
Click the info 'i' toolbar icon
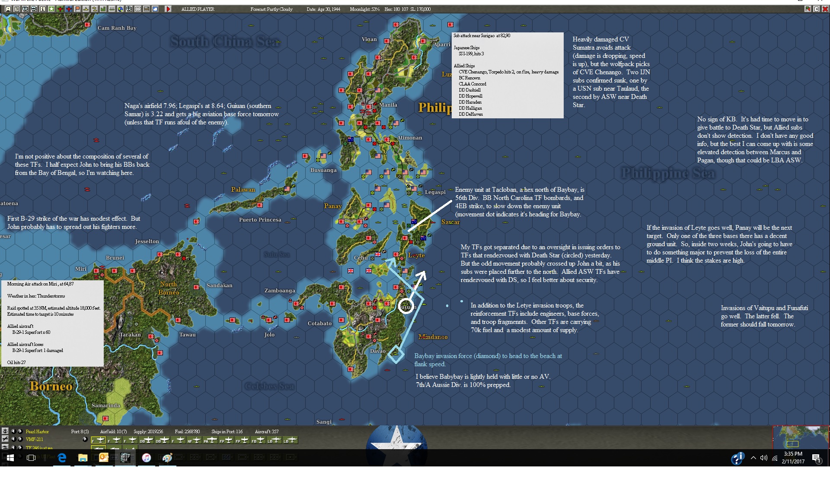pos(43,9)
